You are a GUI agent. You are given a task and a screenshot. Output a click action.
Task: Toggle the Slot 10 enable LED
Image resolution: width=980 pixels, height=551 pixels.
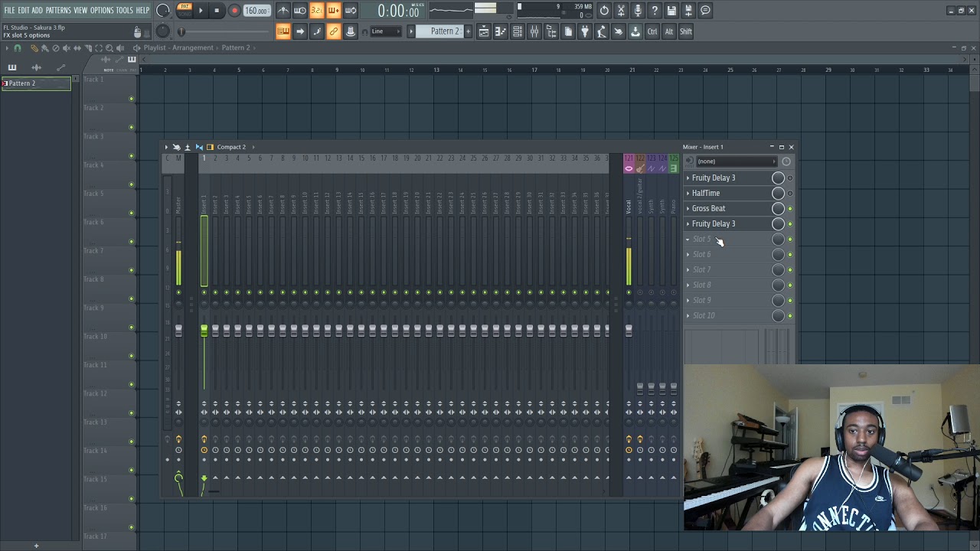[x=790, y=315]
